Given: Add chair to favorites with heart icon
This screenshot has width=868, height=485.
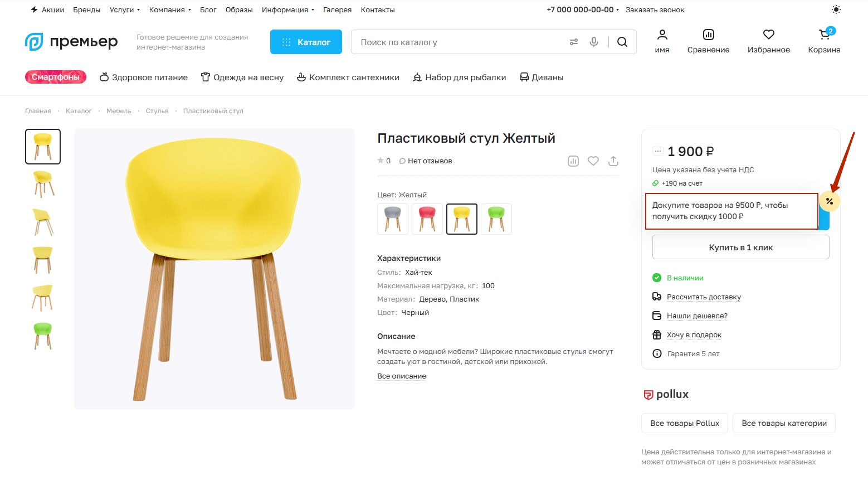Looking at the screenshot, I should (x=593, y=161).
